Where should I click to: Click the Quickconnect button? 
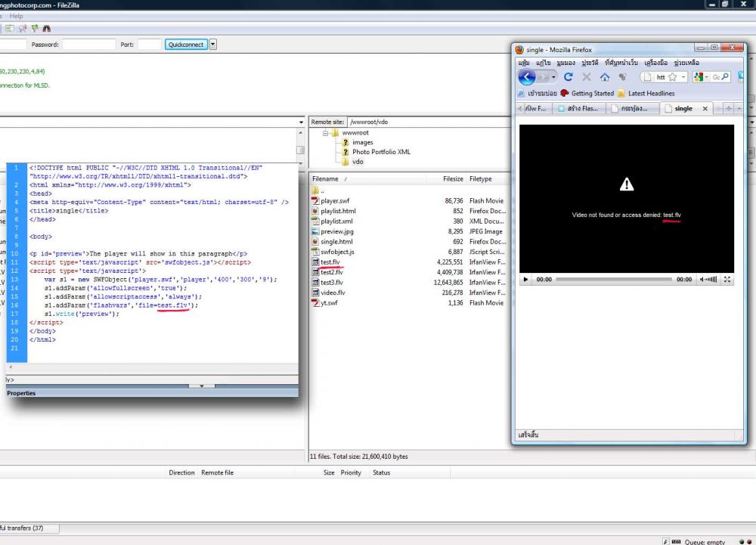pyautogui.click(x=186, y=45)
